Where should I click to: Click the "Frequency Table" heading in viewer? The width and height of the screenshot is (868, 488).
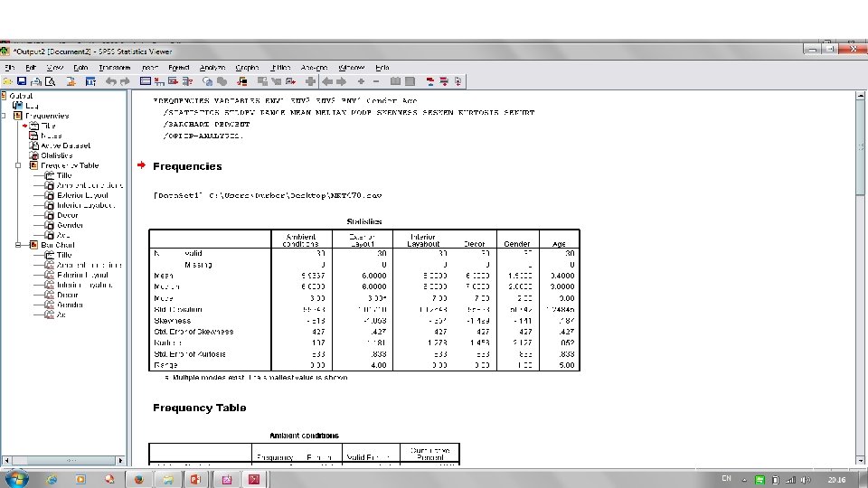[199, 408]
